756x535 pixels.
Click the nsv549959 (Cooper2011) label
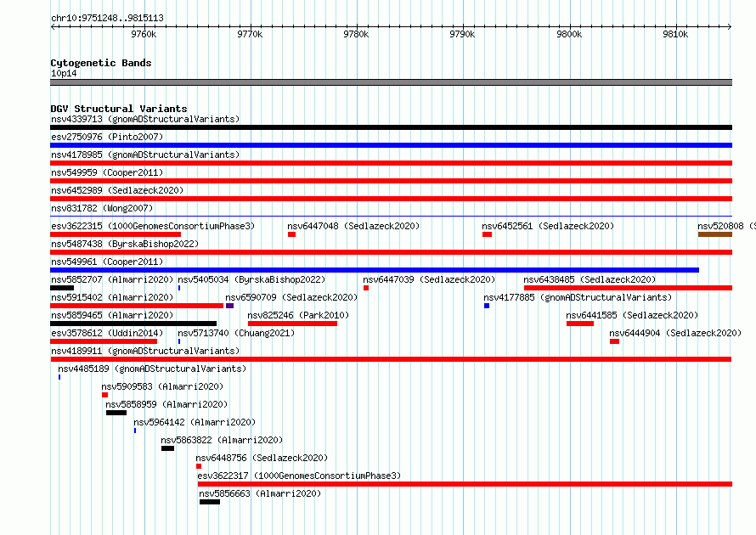coord(107,172)
